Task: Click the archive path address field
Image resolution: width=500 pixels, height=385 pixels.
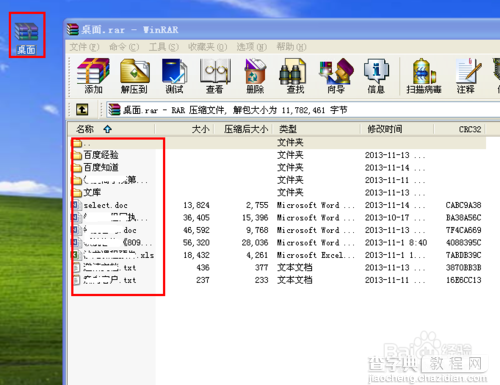Action: [x=303, y=110]
